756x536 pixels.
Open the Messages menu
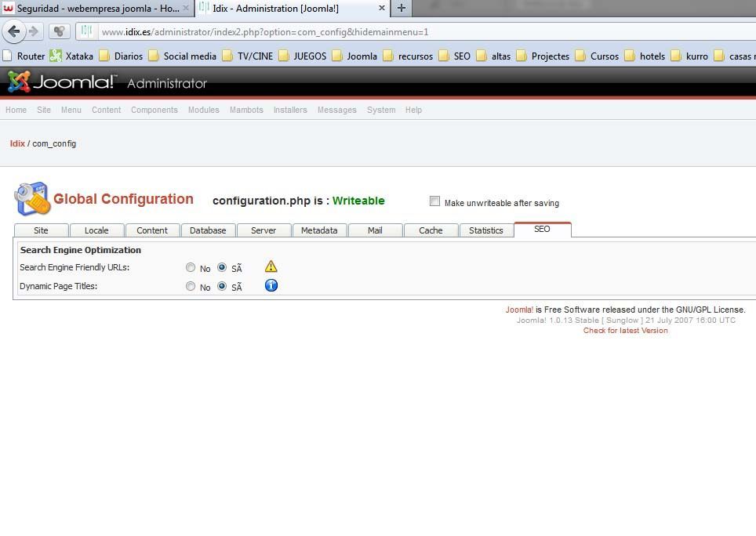337,110
